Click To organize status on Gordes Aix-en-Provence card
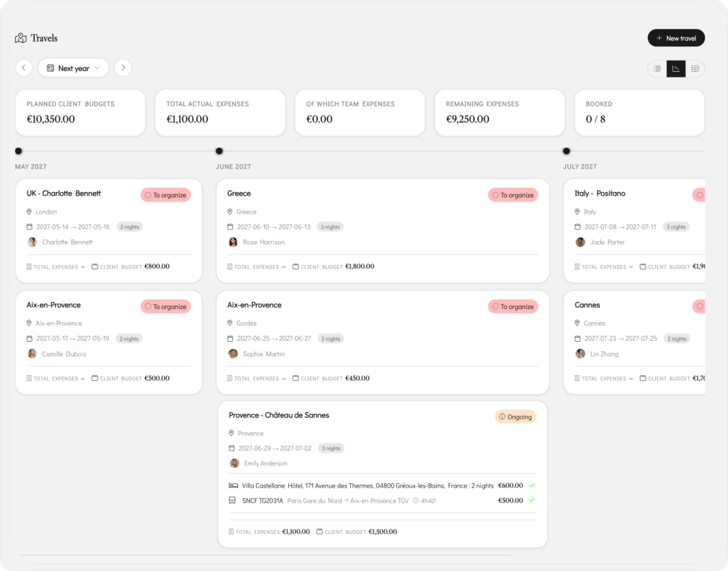The image size is (728, 571). pyautogui.click(x=513, y=307)
